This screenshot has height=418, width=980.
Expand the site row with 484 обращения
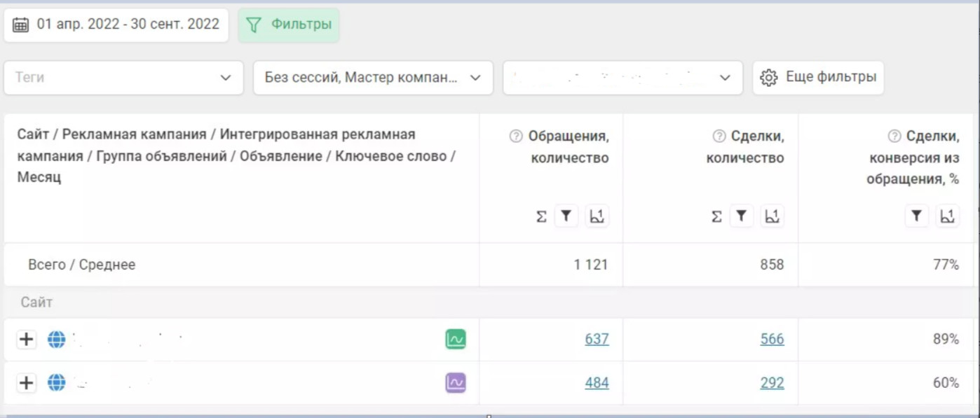26,383
